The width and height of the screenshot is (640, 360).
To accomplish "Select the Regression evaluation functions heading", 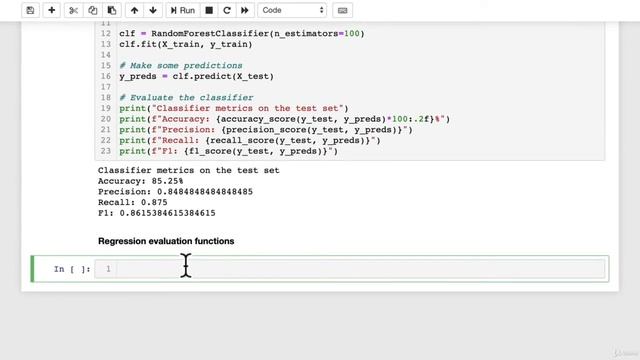I will 166,241.
